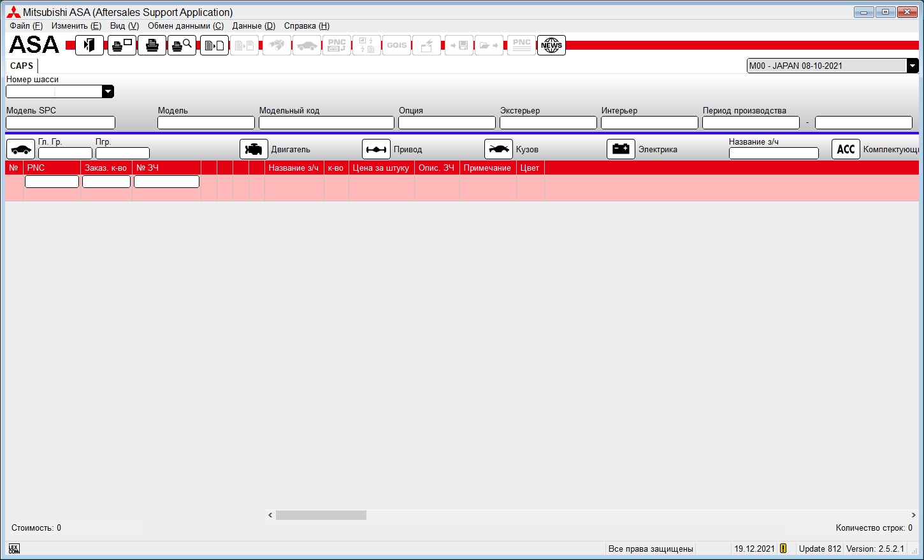This screenshot has height=560, width=924.
Task: Open the Справка menu
Action: (x=307, y=26)
